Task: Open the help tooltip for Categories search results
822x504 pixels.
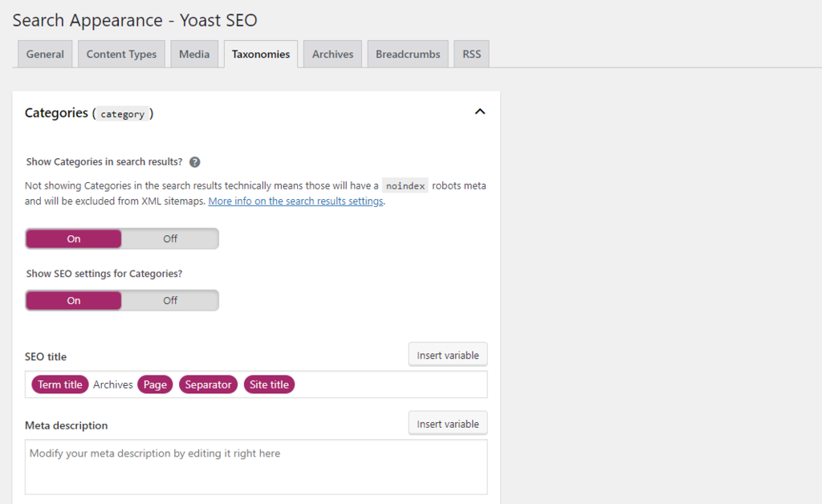Action: (x=193, y=161)
